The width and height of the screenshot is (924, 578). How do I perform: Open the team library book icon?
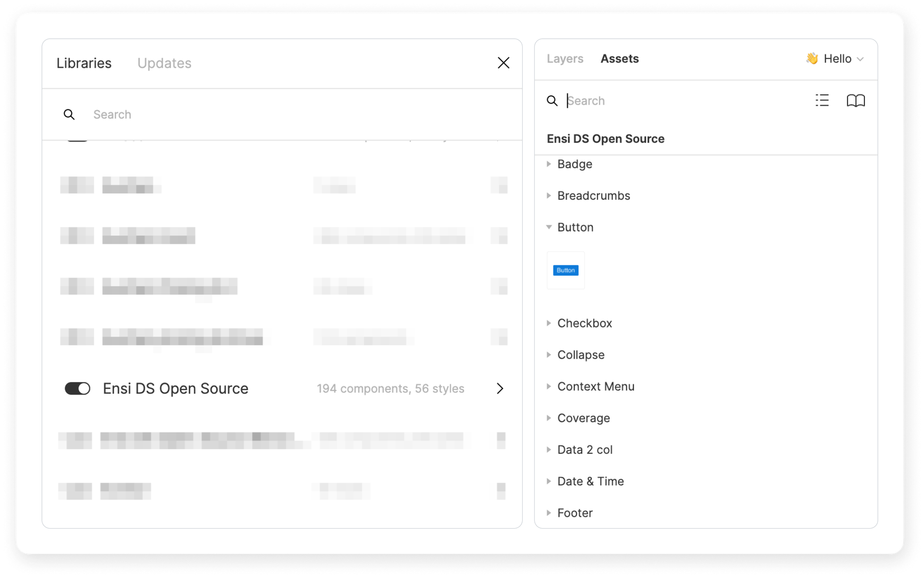pyautogui.click(x=855, y=100)
